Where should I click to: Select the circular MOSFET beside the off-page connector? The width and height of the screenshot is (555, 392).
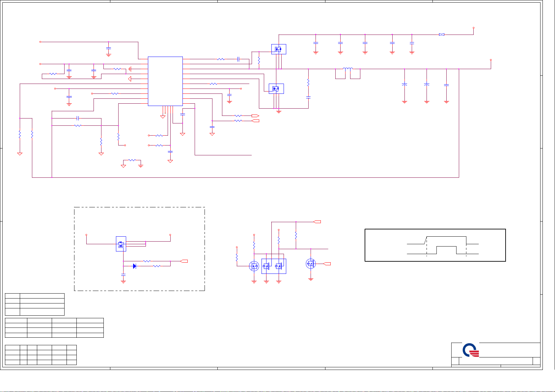(x=311, y=263)
